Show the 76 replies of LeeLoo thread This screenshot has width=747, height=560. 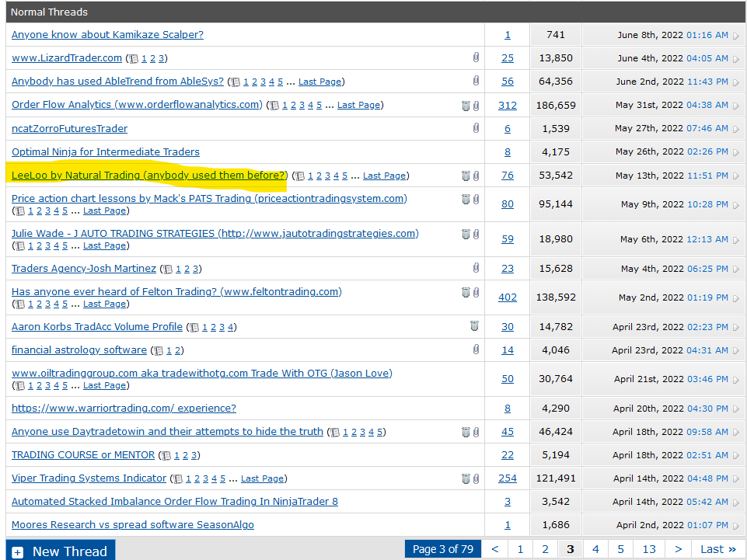(508, 176)
